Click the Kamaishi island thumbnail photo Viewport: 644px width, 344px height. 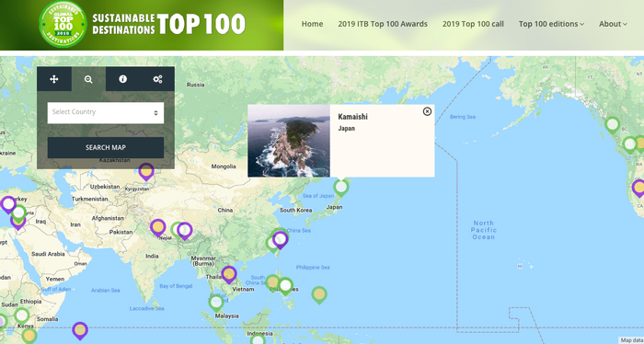[289, 141]
